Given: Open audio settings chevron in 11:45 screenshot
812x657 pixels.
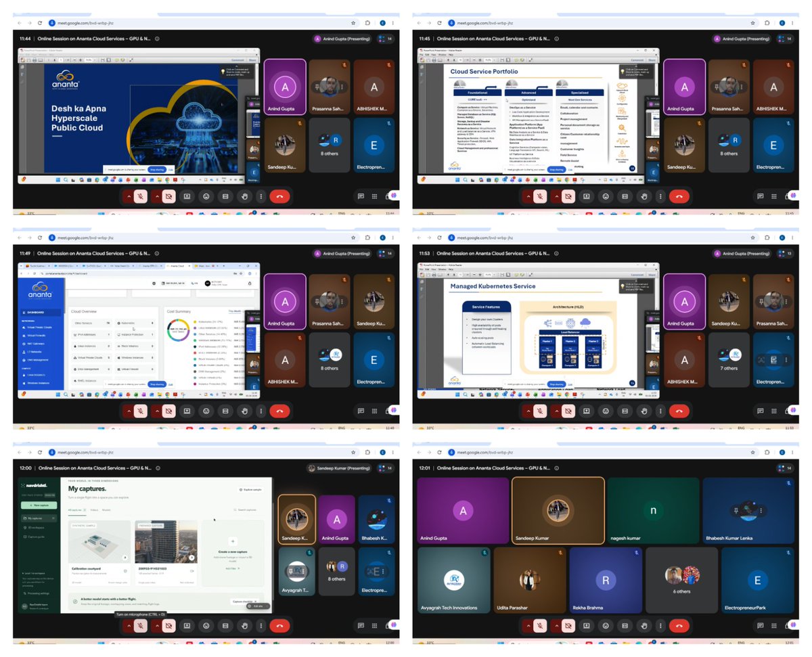Looking at the screenshot, I should point(527,196).
